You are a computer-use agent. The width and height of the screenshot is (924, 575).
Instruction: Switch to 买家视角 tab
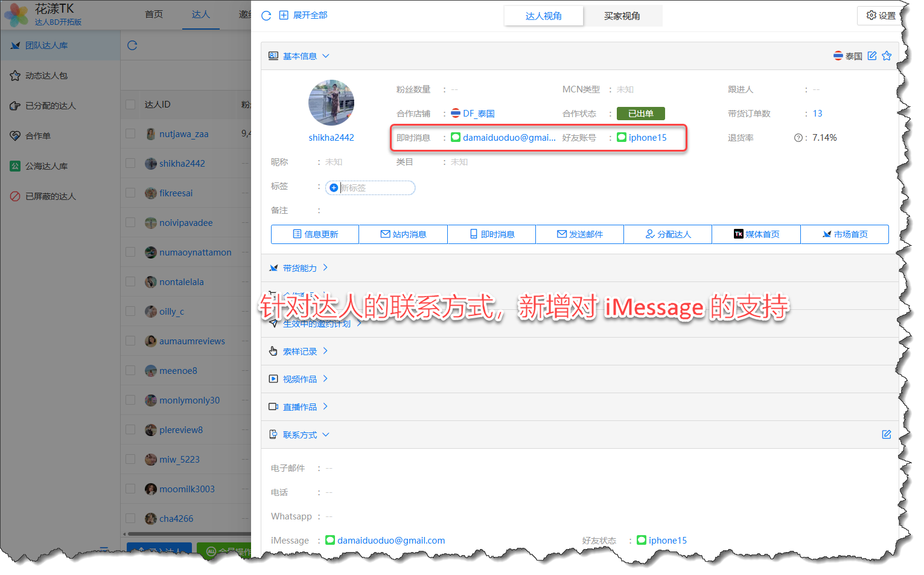pyautogui.click(x=622, y=16)
